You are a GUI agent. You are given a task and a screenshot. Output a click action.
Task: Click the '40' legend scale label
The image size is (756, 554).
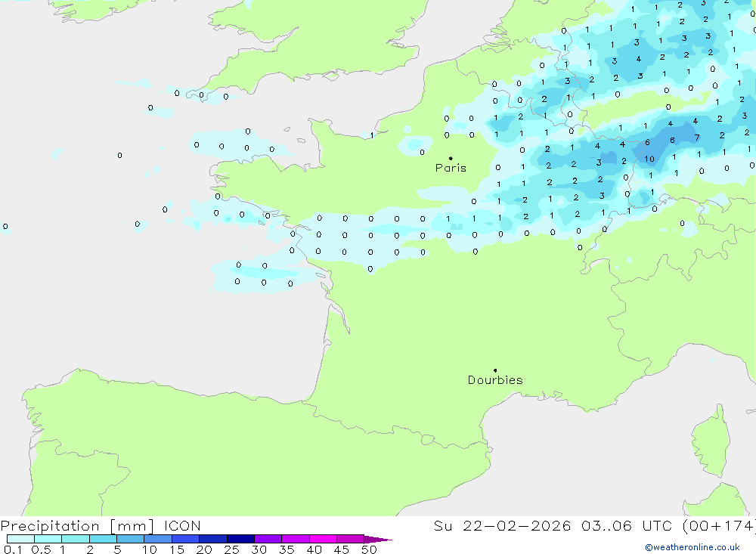click(x=314, y=549)
